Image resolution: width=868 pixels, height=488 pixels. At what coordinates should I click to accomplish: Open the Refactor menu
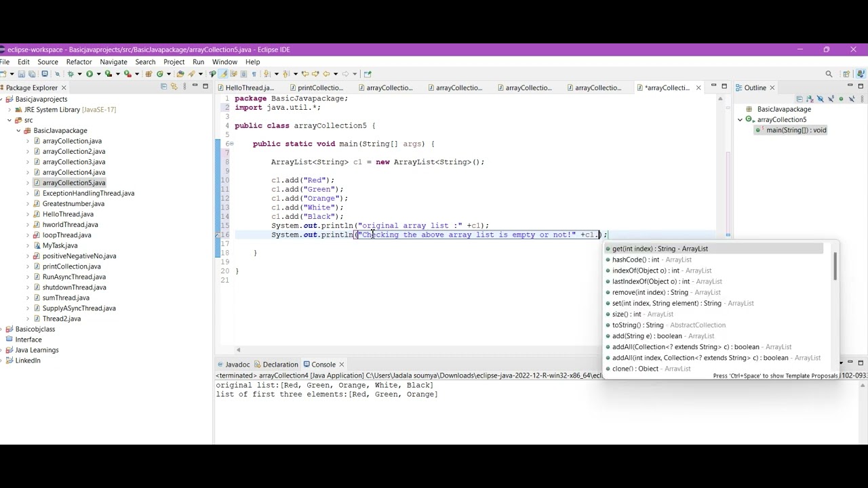click(79, 62)
